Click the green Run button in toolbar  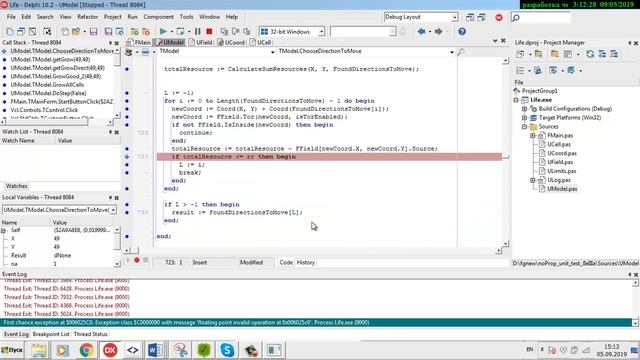pos(163,31)
